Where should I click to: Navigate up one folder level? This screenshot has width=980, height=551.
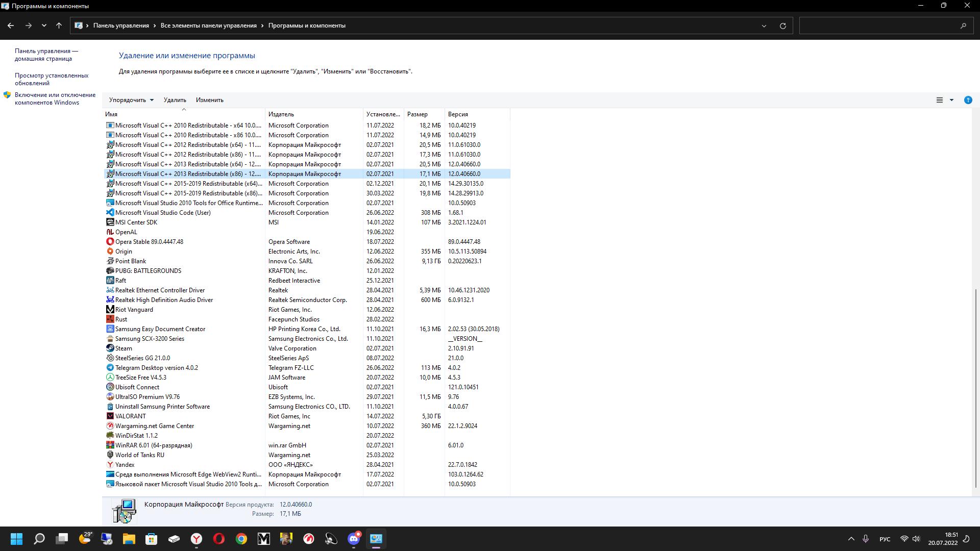(x=59, y=26)
